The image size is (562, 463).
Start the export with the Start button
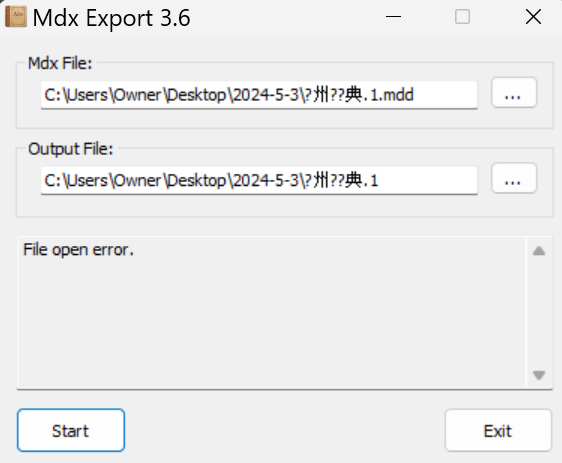(x=71, y=430)
